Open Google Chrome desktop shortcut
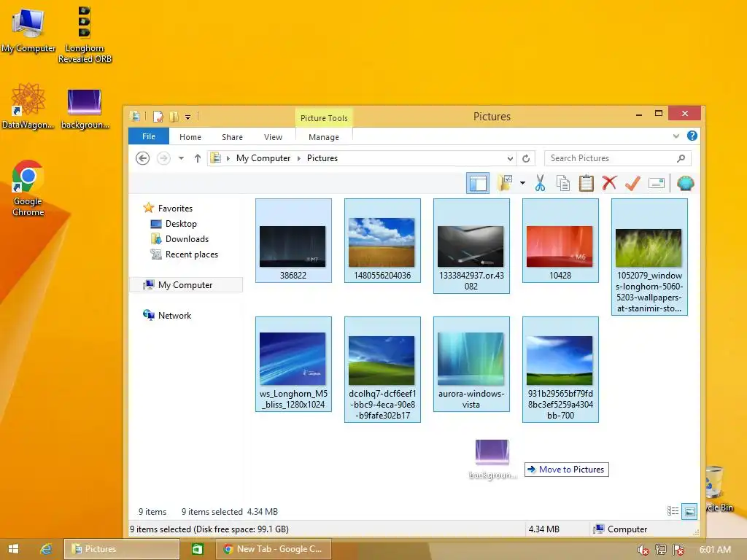Image resolution: width=747 pixels, height=560 pixels. coord(28,188)
